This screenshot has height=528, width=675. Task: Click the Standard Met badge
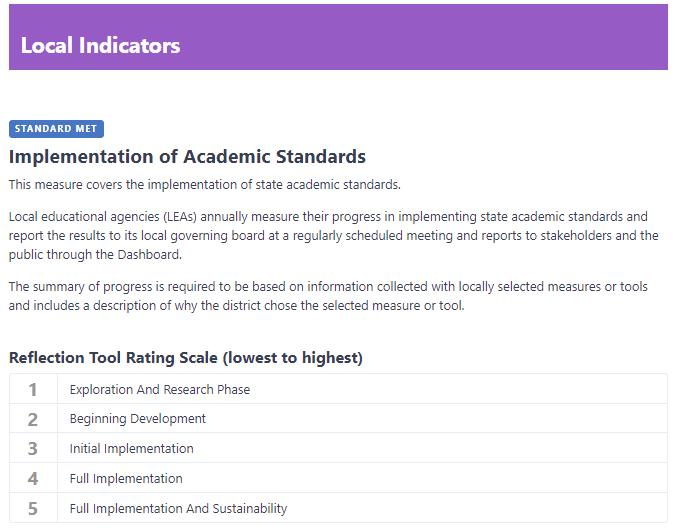point(56,129)
